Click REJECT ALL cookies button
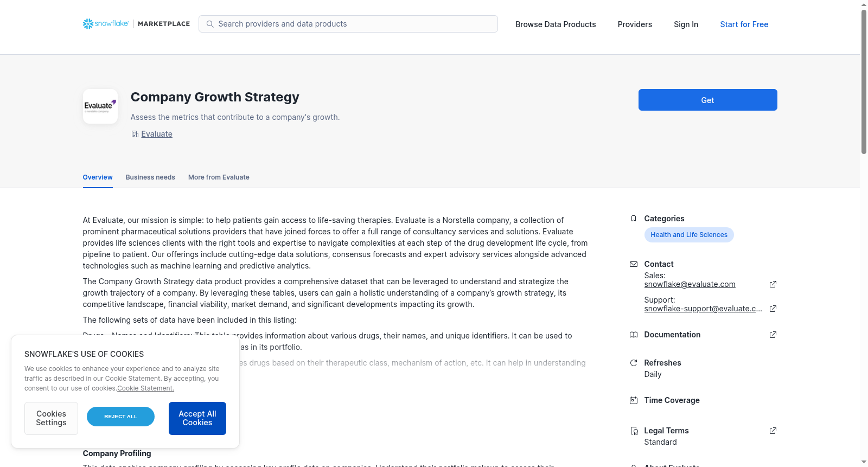Viewport: 868px width, 467px height. 120,417
